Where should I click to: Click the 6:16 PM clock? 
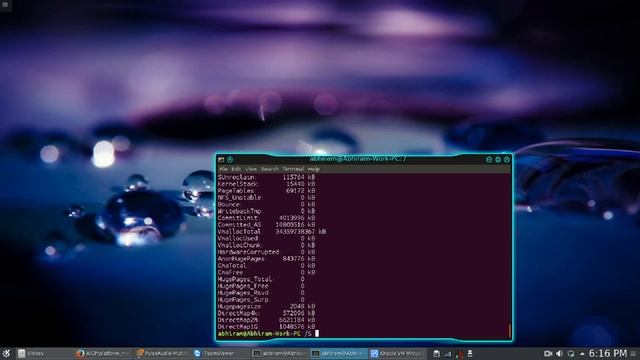(x=608, y=353)
